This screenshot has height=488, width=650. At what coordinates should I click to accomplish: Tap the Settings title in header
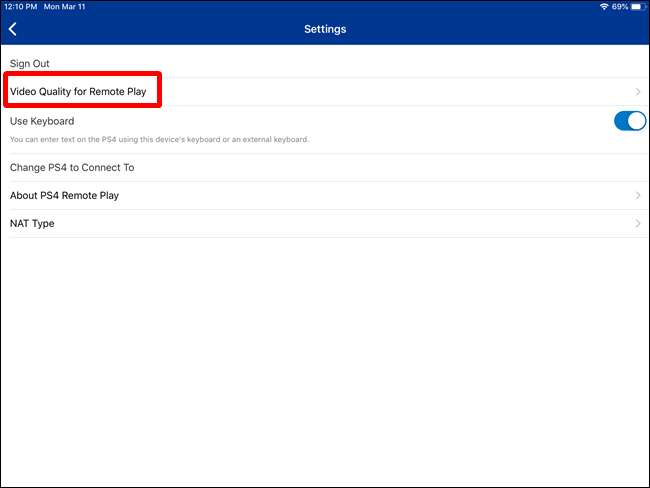pos(325,30)
